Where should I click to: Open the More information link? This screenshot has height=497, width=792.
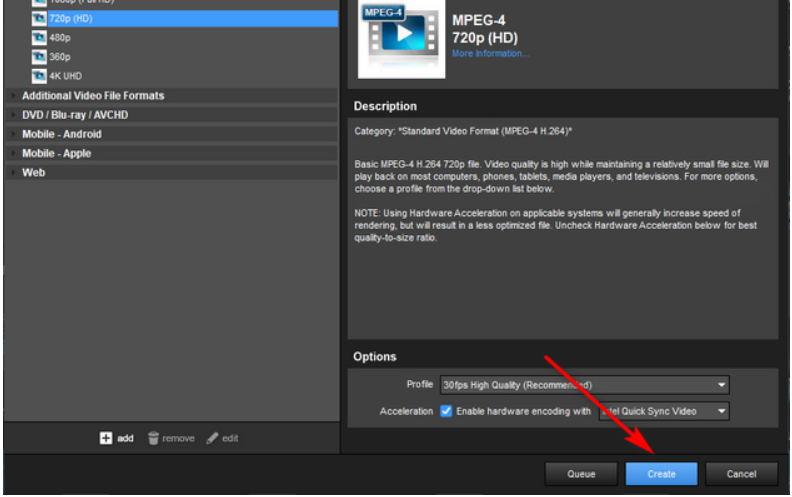[490, 53]
